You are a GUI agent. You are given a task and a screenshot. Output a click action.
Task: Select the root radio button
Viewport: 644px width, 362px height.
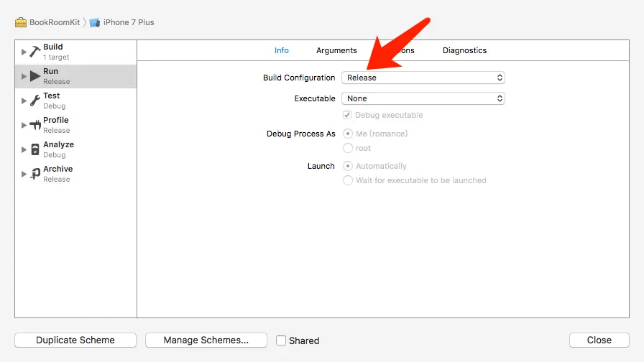tap(348, 148)
